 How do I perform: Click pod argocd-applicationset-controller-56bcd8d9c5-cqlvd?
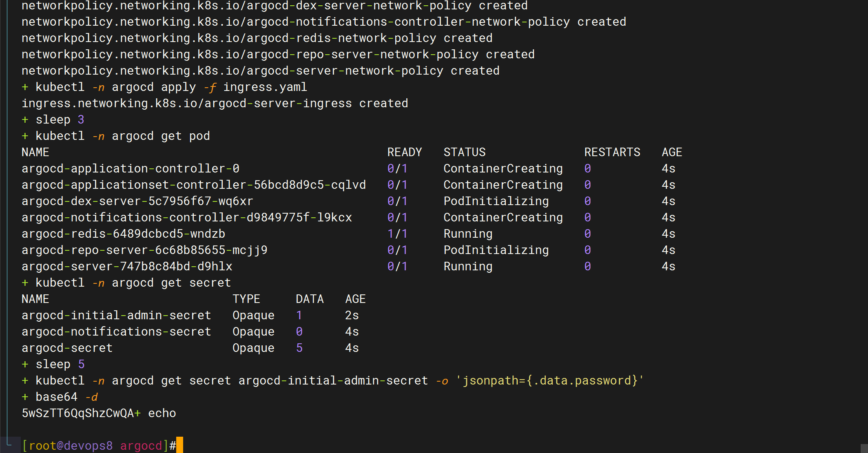(x=194, y=185)
